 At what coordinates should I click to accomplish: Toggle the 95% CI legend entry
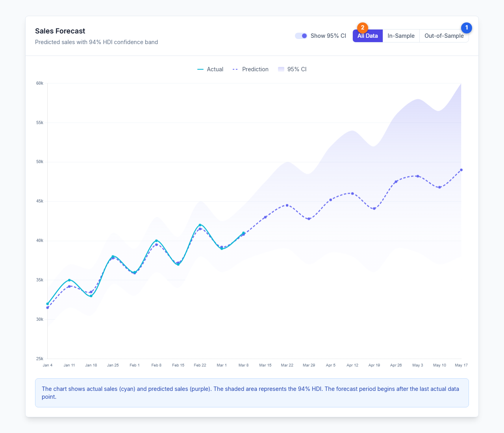coord(292,69)
